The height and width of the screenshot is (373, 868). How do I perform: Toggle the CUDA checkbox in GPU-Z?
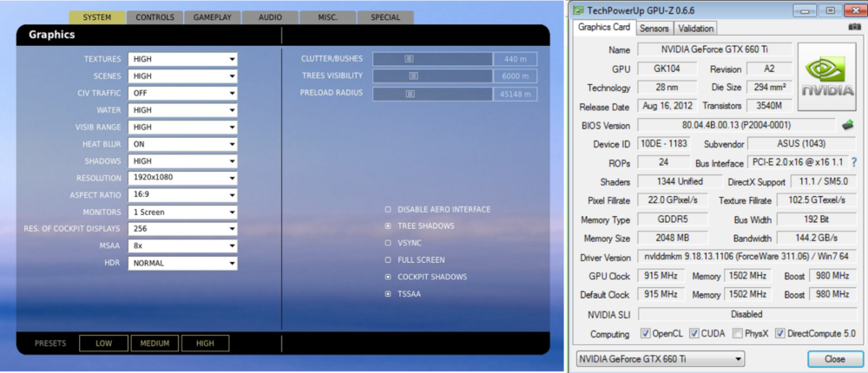(694, 333)
